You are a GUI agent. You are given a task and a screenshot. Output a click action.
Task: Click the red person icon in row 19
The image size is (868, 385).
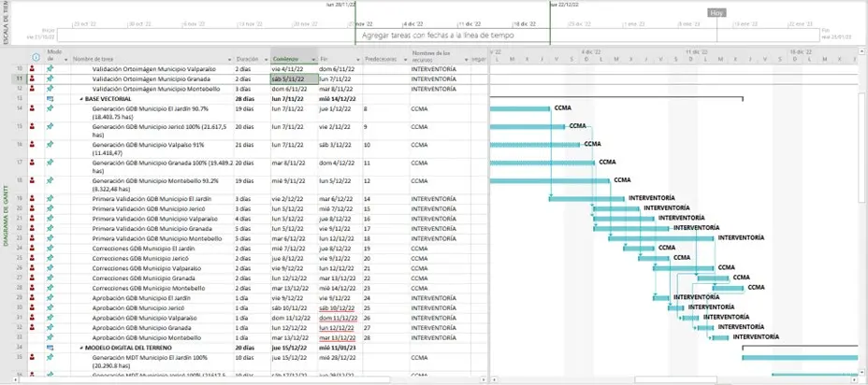click(34, 198)
